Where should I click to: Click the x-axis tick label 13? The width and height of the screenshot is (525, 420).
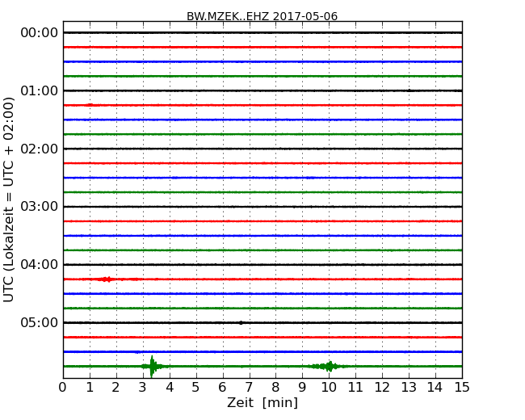tap(408, 388)
